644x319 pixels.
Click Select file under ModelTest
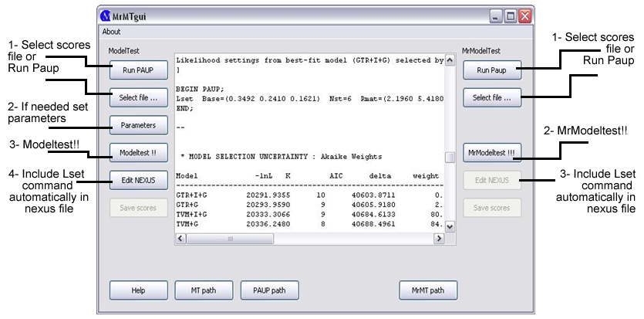[x=138, y=98]
